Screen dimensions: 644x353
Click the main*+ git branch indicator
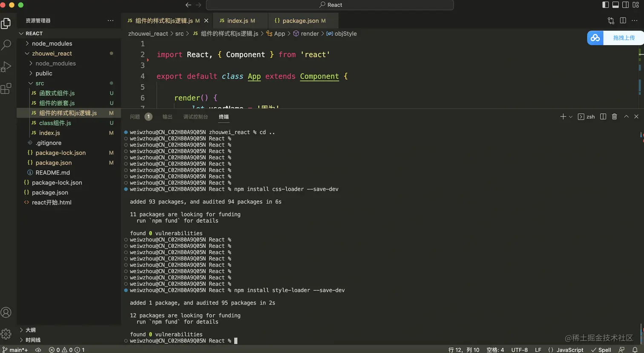tap(15, 350)
